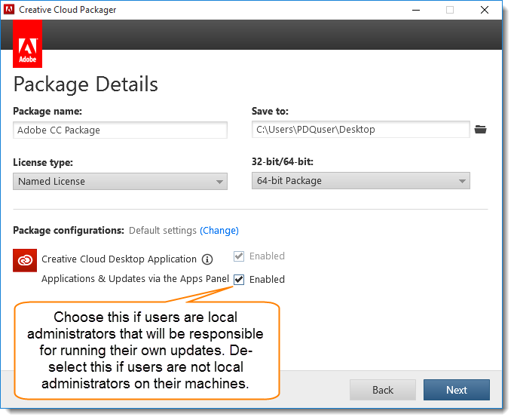Close the Creative Cloud Packager window
Screen dimensions: 514x420
485,10
